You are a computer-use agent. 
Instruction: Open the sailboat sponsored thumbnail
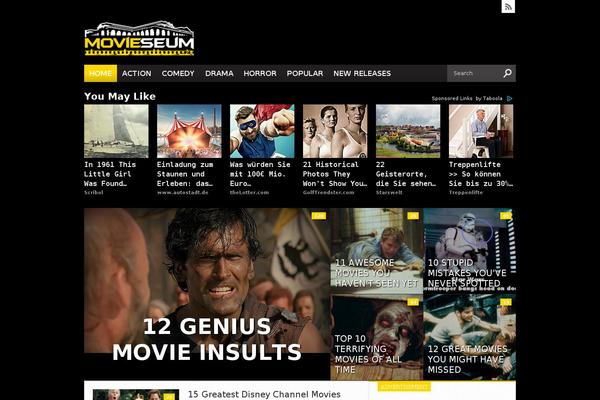click(x=116, y=131)
